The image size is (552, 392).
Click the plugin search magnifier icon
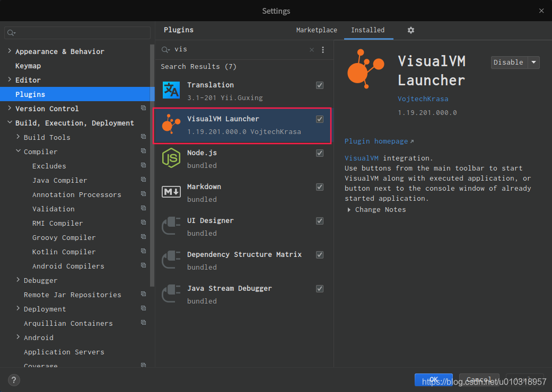(x=165, y=50)
